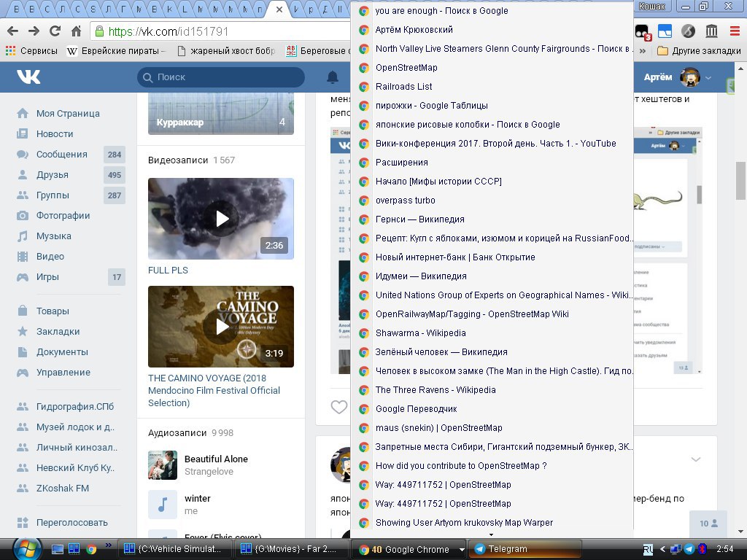Open ZKoshak FM group shortcut

click(63, 488)
